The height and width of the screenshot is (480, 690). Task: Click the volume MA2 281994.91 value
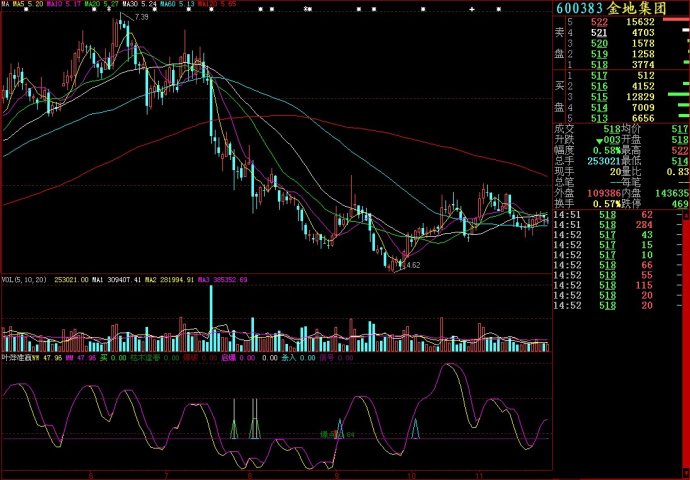(x=171, y=280)
